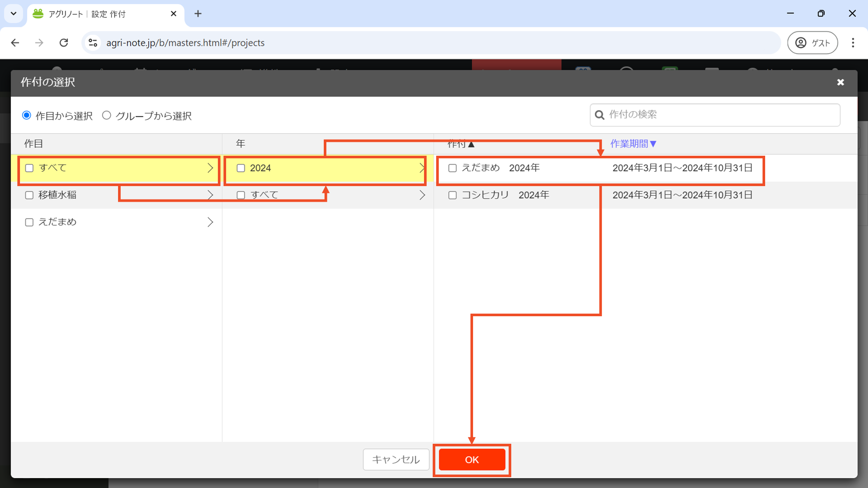
Task: Open a new browser tab
Action: point(198,14)
